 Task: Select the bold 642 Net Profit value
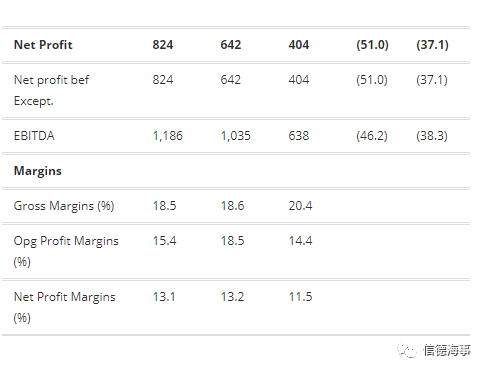tap(231, 45)
